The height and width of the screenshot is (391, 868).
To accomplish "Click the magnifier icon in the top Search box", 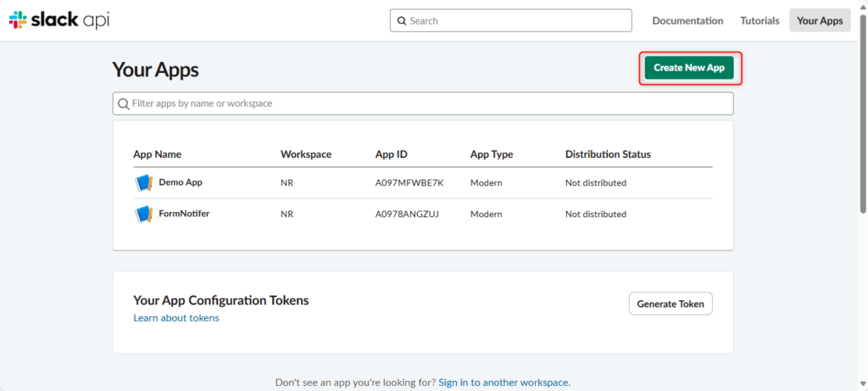I will [x=402, y=21].
